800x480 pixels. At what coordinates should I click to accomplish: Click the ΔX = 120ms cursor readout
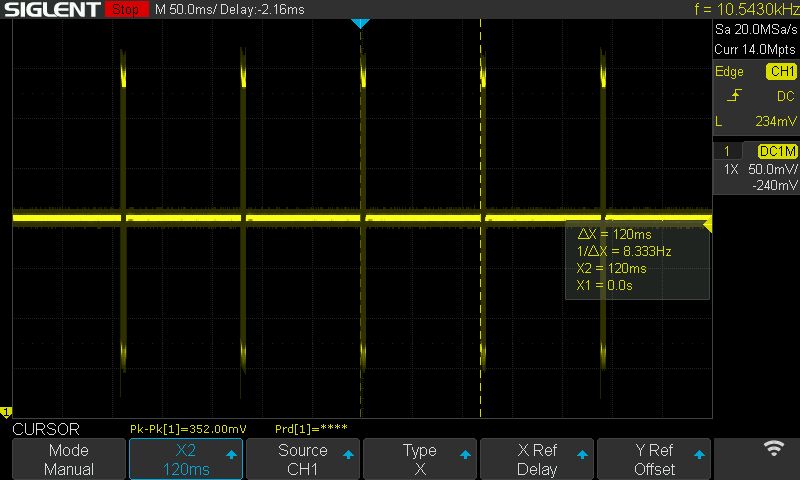tap(614, 234)
